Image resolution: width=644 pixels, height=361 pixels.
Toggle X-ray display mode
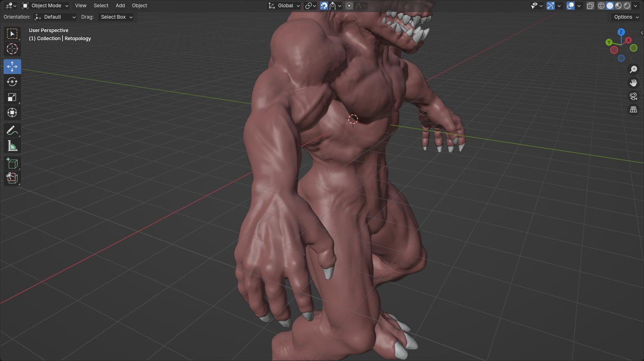(x=590, y=6)
